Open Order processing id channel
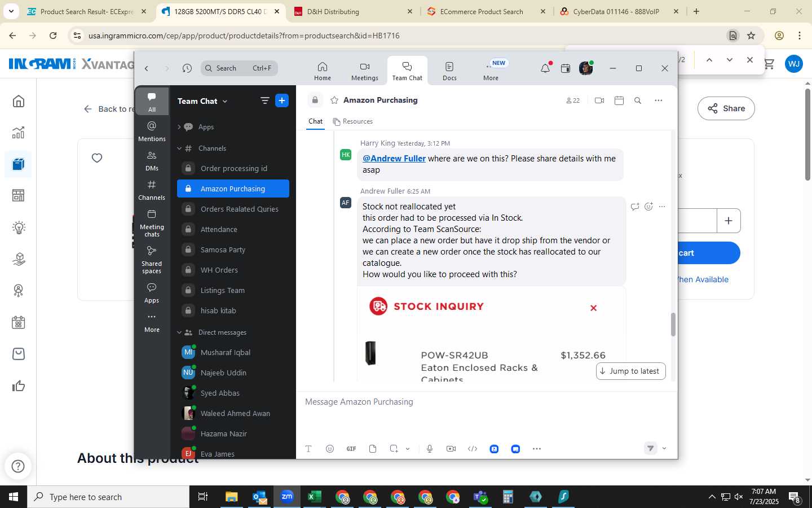812x508 pixels. (x=233, y=168)
